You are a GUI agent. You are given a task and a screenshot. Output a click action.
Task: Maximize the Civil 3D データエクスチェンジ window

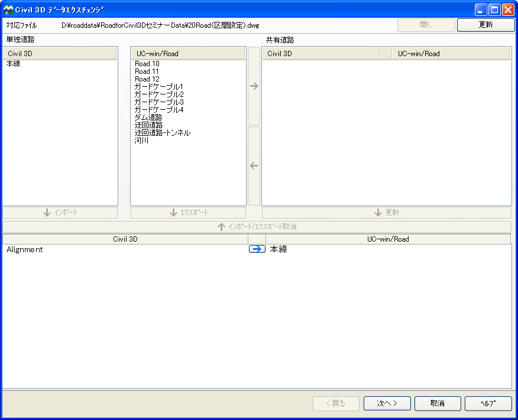point(494,10)
